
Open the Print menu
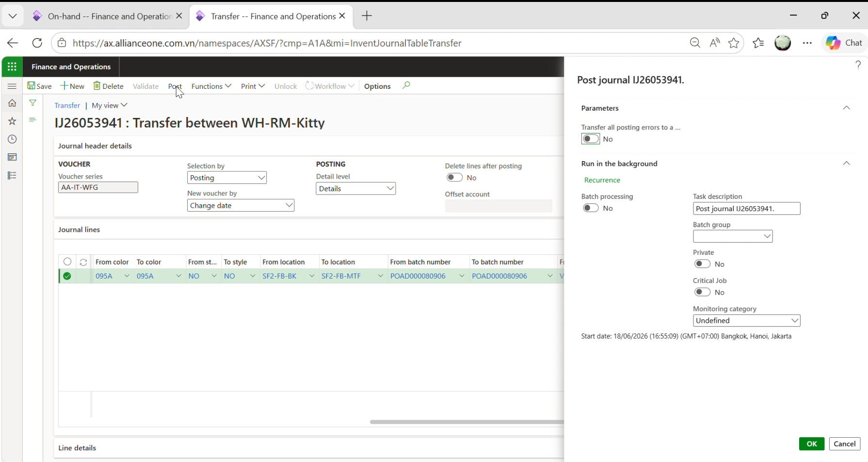(x=253, y=86)
